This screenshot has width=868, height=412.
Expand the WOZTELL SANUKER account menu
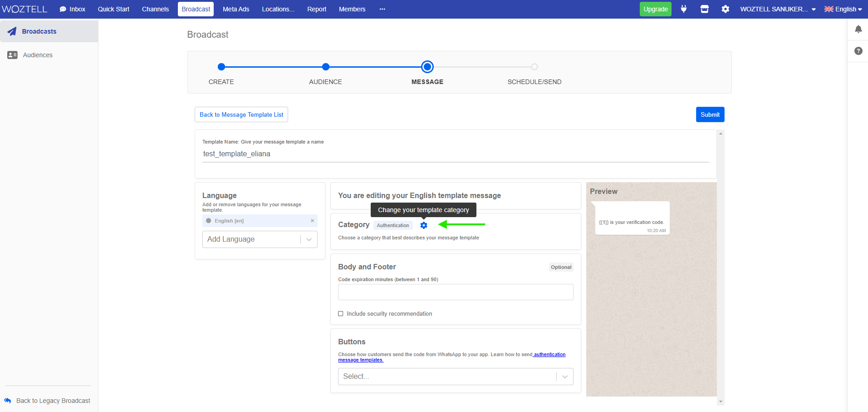[777, 9]
